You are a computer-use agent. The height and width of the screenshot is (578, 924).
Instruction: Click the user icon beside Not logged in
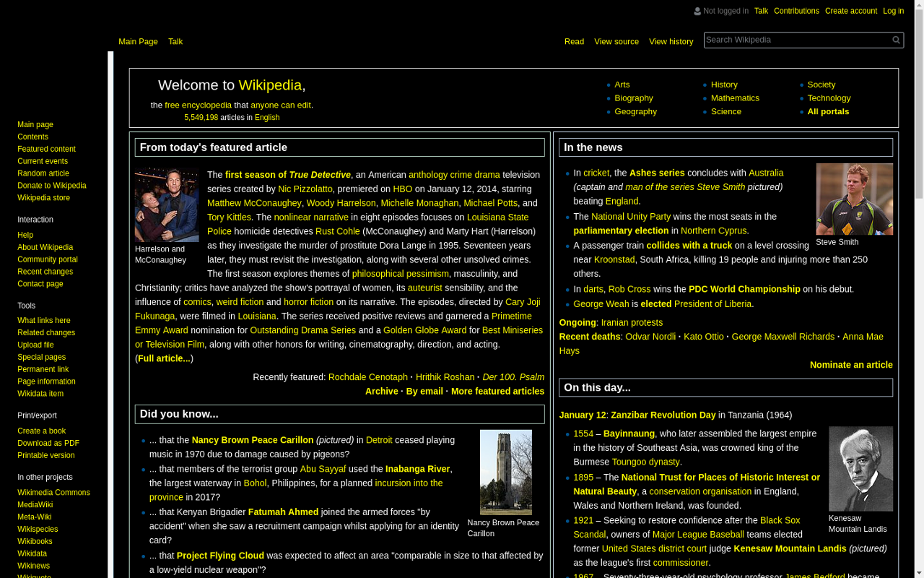[697, 11]
